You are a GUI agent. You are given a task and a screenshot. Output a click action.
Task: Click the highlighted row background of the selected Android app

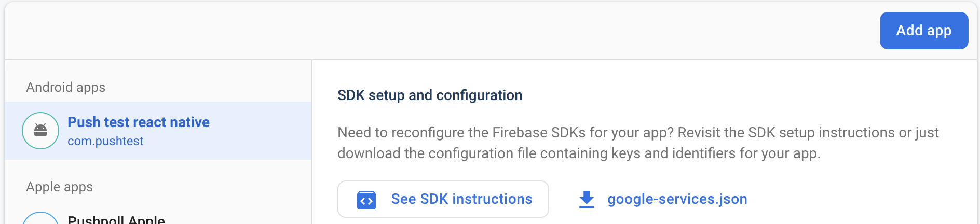[260, 131]
